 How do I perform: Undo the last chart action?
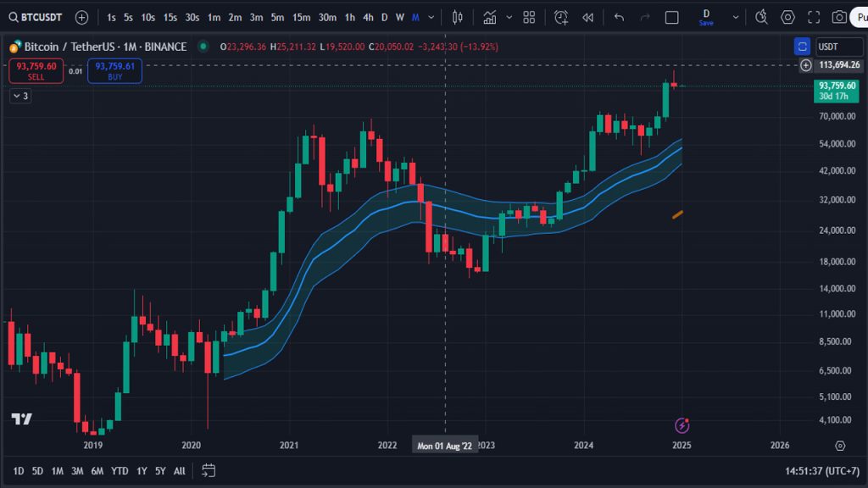tap(620, 16)
